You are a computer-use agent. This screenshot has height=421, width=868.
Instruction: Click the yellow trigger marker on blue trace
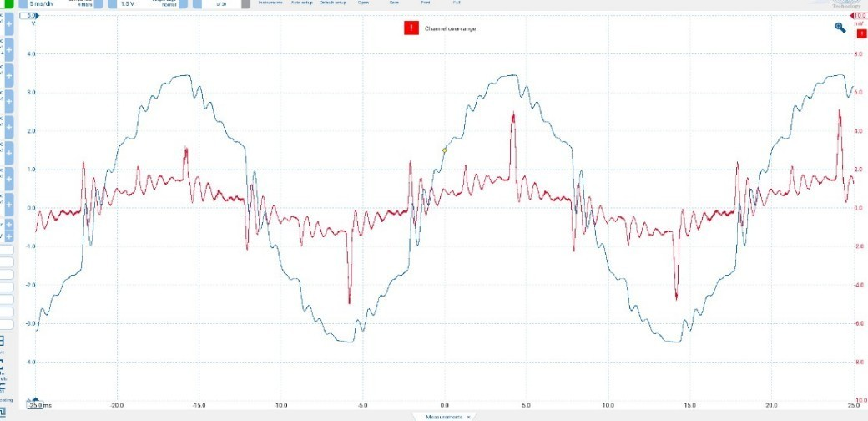445,150
